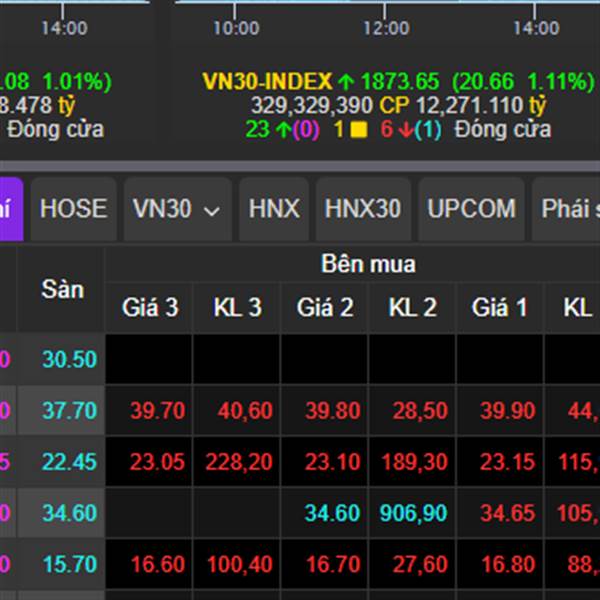600x600 pixels.
Task: Switch to the HNX30 tab
Action: (363, 209)
